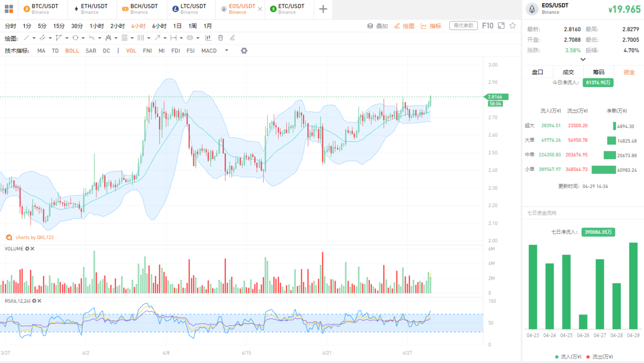The width and height of the screenshot is (644, 363).
Task: Select the 1小时 timeframe
Action: coord(97,26)
